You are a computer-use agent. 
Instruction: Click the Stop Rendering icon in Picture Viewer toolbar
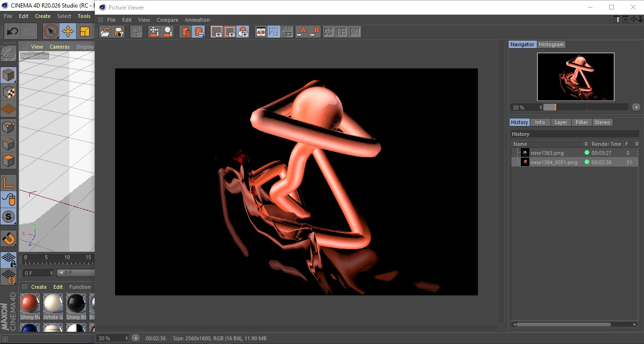136,32
